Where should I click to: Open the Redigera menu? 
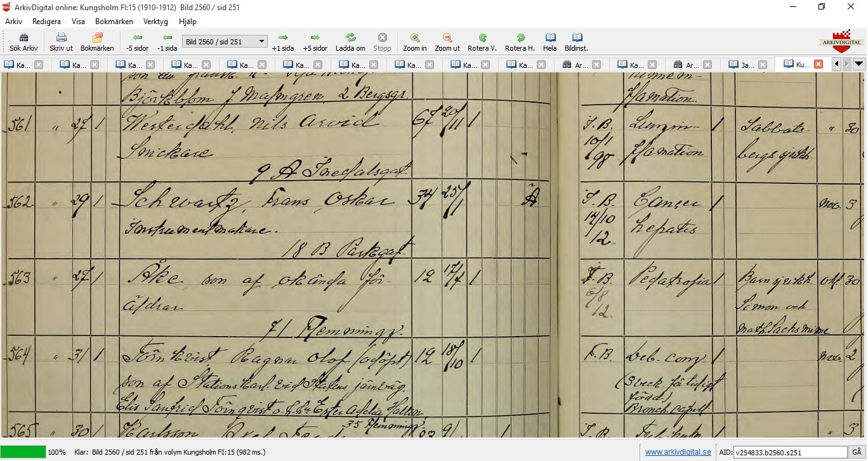(46, 22)
